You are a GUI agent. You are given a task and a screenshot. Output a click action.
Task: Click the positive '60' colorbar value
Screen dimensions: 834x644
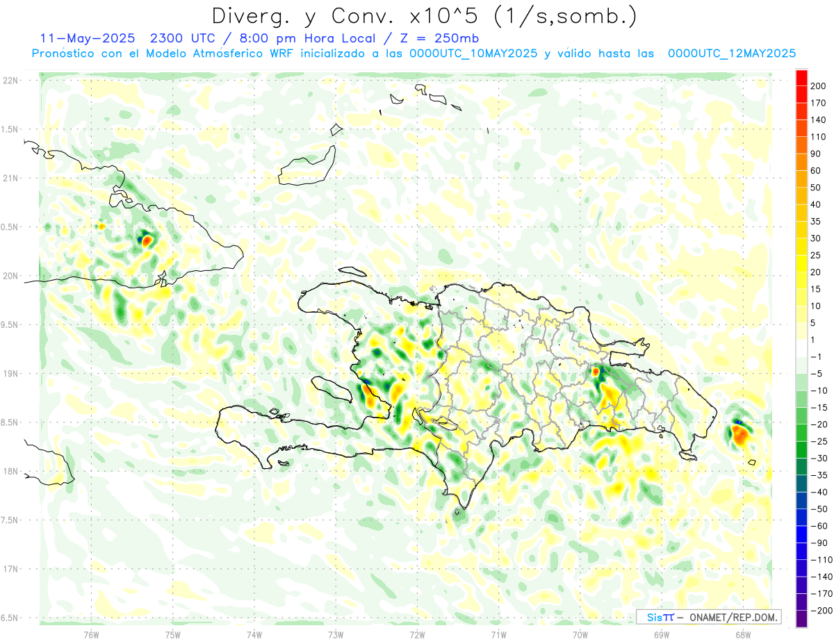pos(817,171)
